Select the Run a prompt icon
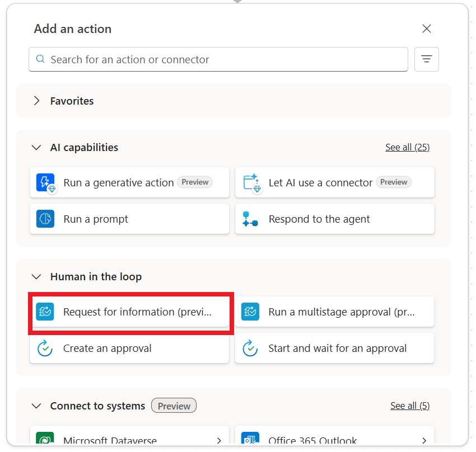Image resolution: width=476 pixels, height=452 pixels. [x=45, y=219]
